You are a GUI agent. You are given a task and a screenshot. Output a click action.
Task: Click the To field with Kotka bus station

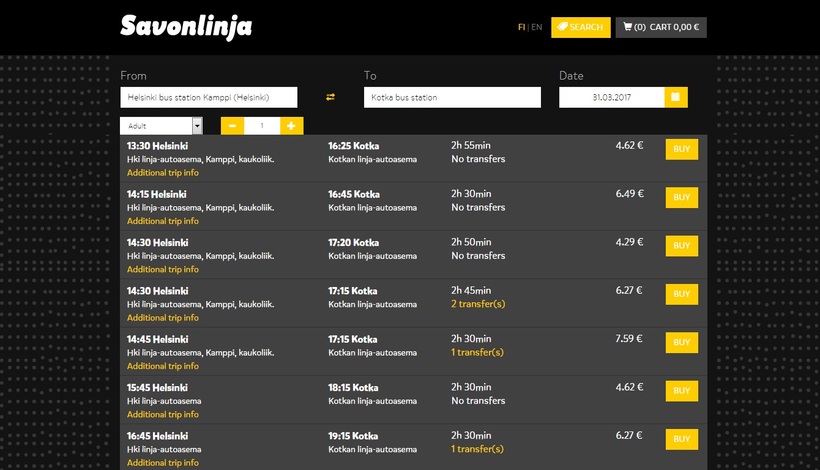(x=452, y=97)
